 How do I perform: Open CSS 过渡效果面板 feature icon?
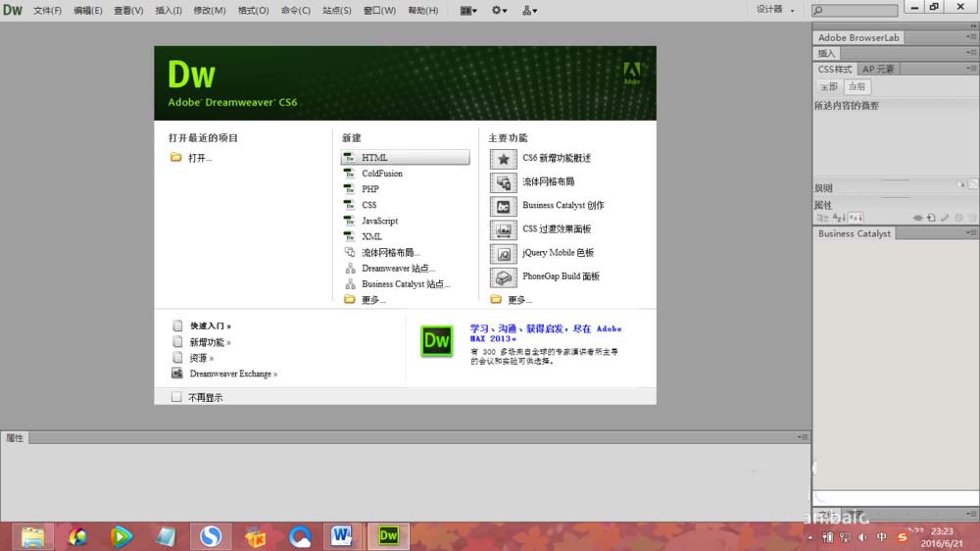pyautogui.click(x=503, y=230)
